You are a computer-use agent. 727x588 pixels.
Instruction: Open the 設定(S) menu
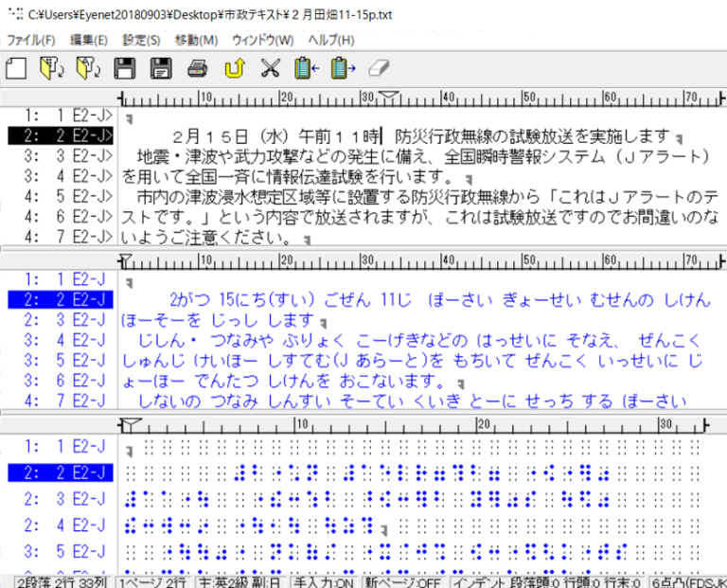[x=141, y=41]
